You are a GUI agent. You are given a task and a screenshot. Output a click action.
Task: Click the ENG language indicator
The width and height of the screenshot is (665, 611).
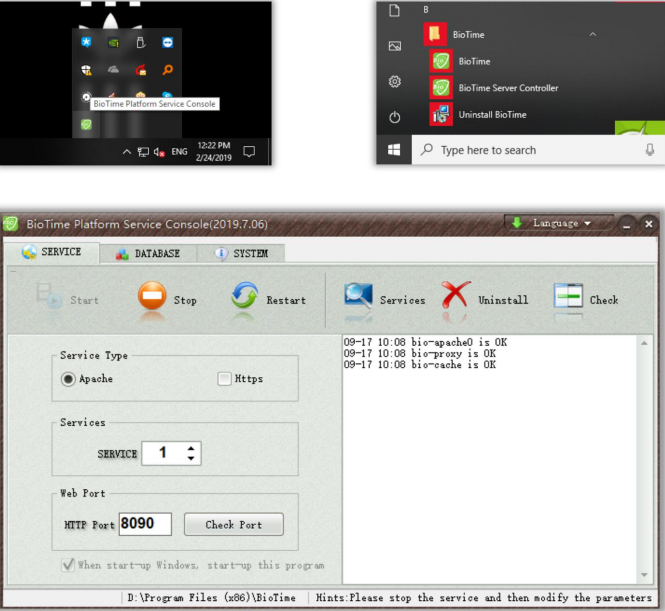179,151
